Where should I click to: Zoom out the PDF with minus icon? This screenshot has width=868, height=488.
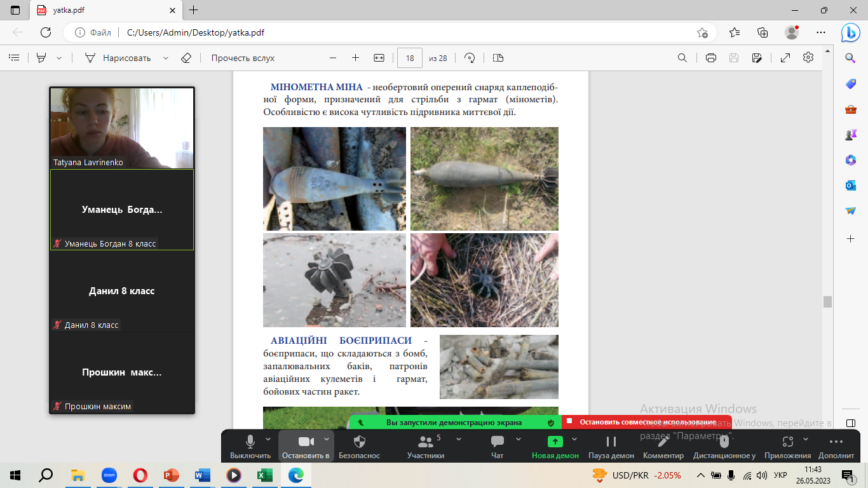click(333, 58)
